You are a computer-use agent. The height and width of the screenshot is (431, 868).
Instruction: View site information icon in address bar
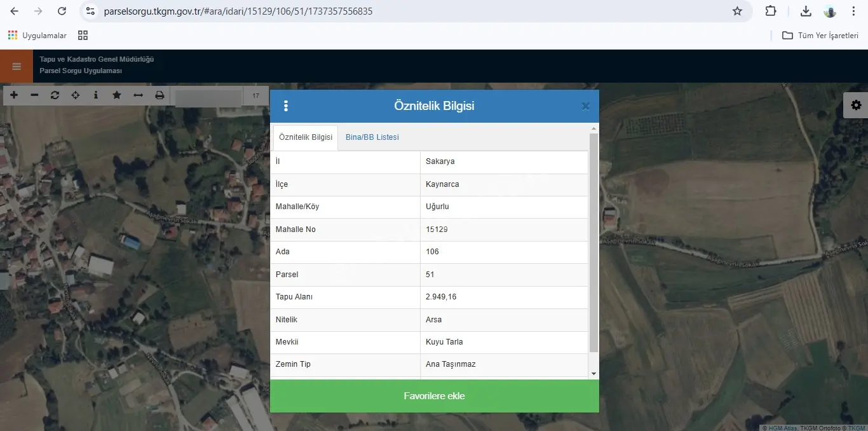click(90, 11)
